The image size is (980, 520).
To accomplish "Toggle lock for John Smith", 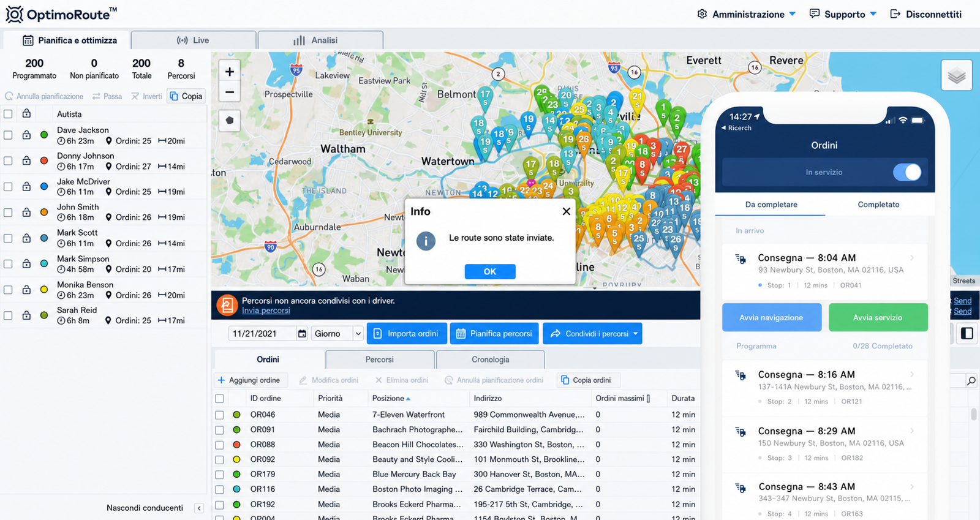I will [26, 212].
